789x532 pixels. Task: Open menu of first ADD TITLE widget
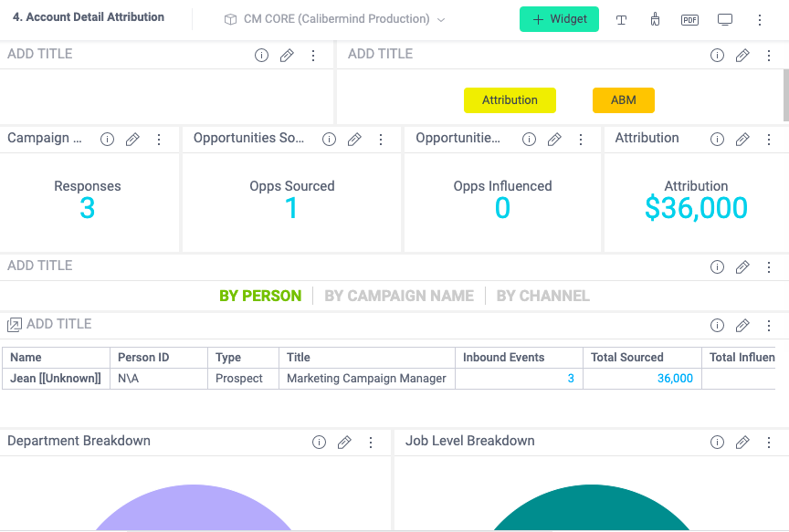[313, 56]
